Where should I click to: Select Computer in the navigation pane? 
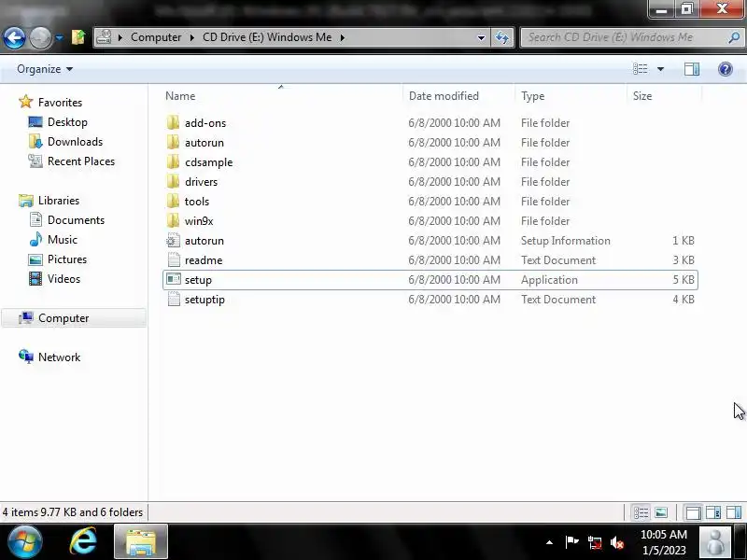(74, 318)
